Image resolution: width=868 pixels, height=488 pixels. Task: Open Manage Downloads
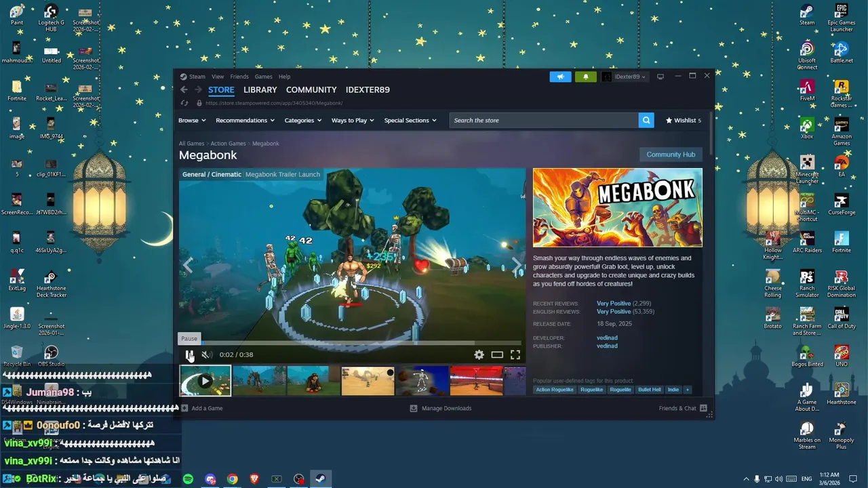[x=441, y=408]
